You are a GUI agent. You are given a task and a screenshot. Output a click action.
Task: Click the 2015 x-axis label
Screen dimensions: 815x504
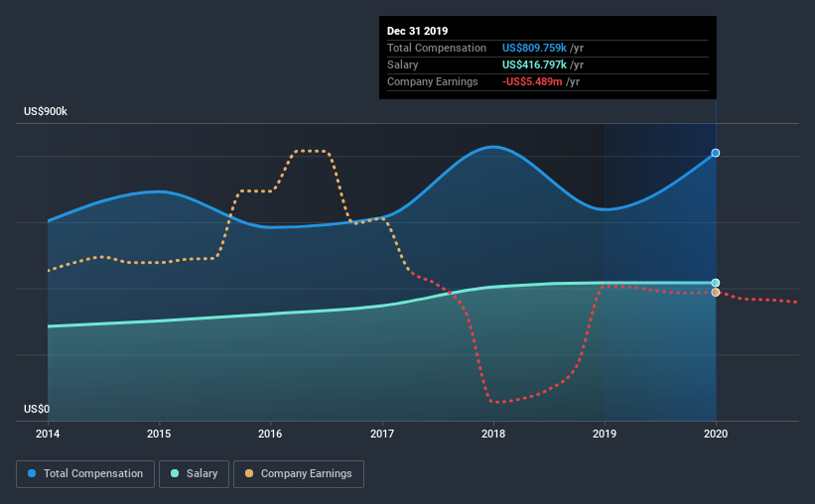159,434
